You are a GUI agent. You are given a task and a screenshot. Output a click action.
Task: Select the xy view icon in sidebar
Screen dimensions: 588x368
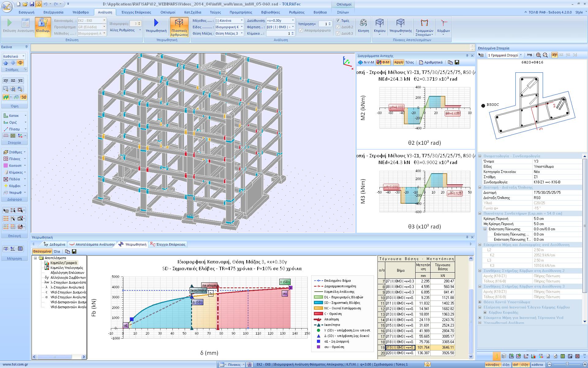[x=6, y=80]
